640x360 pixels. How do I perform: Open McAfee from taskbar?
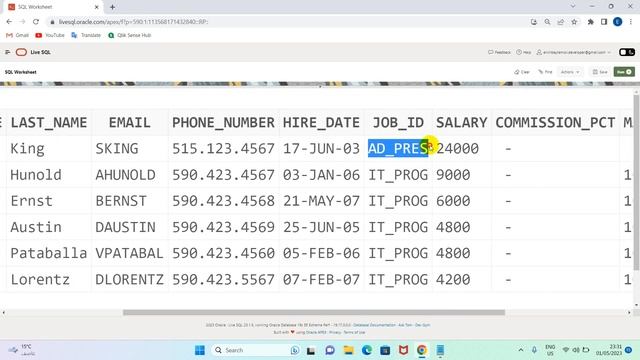pyautogui.click(x=403, y=350)
